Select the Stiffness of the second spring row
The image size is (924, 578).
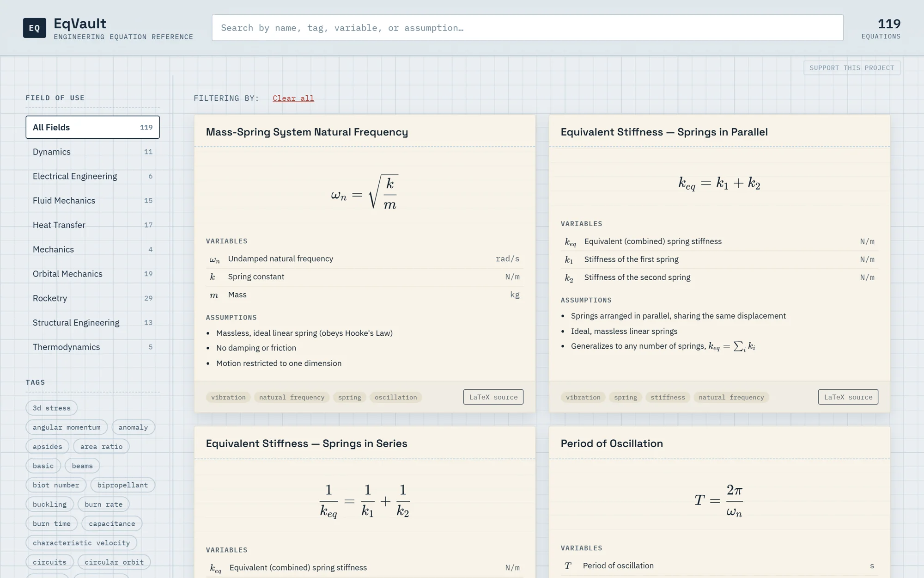coord(719,278)
